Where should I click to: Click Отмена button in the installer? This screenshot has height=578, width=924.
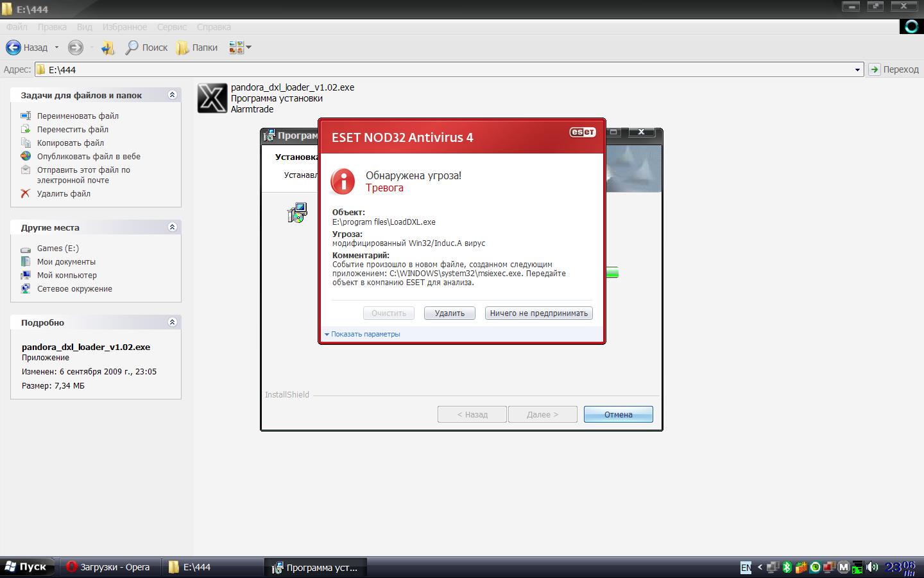[618, 414]
